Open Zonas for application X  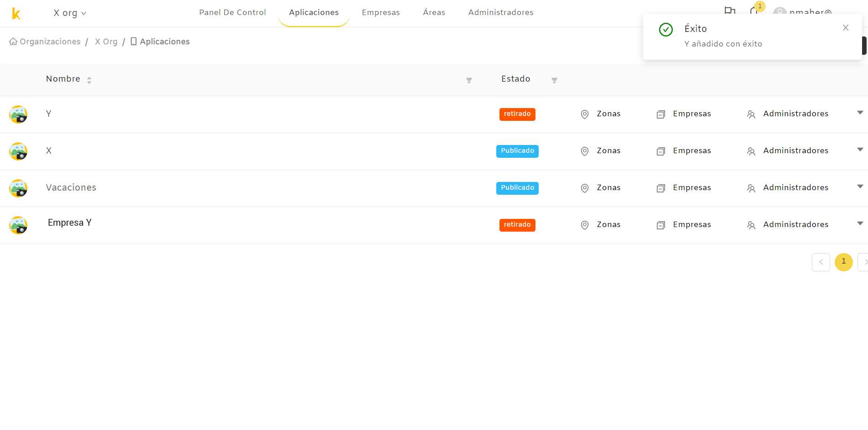609,150
